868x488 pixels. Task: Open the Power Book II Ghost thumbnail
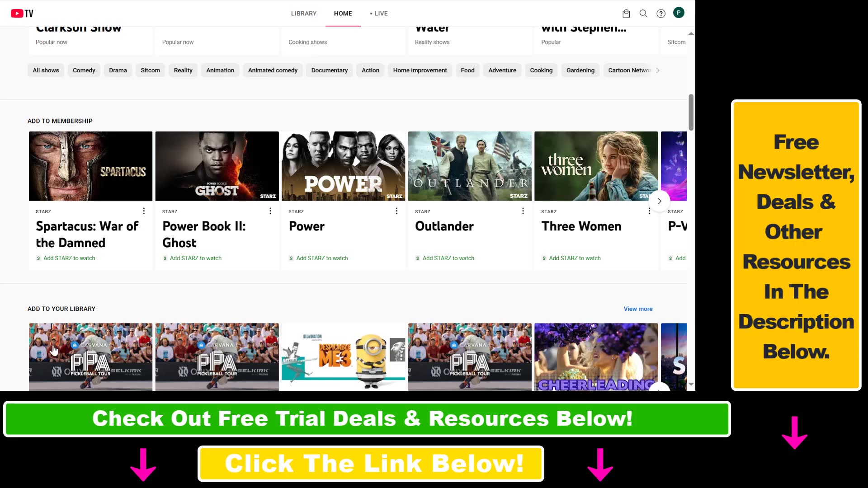coord(217,166)
